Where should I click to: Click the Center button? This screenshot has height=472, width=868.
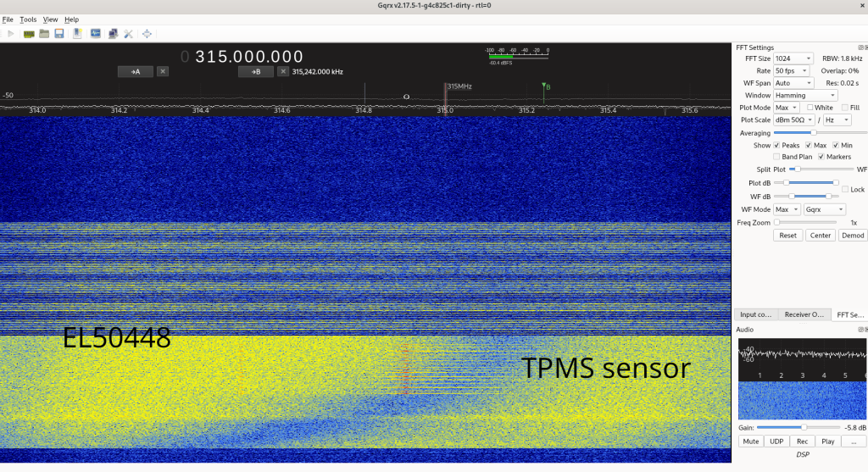point(821,236)
